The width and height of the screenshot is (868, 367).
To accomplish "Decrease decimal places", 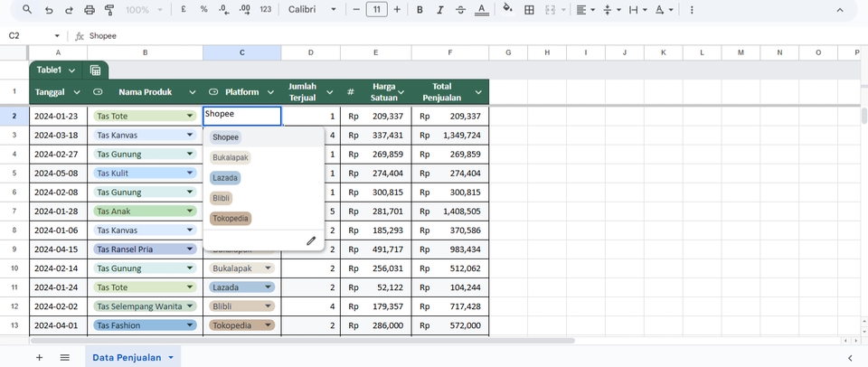I will click(224, 10).
